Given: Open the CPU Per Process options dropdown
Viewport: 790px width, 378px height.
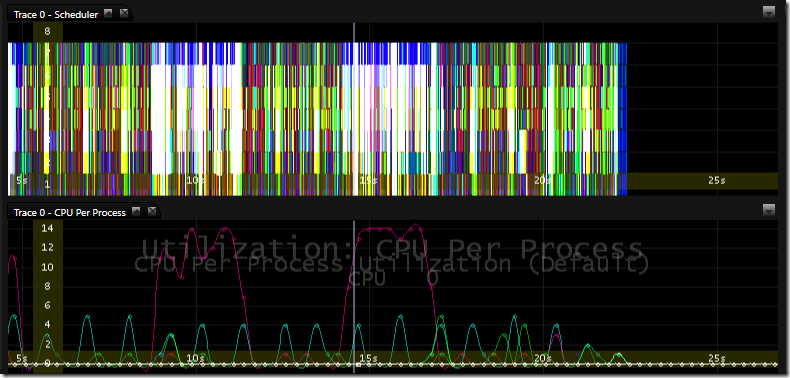Looking at the screenshot, I should tap(769, 210).
